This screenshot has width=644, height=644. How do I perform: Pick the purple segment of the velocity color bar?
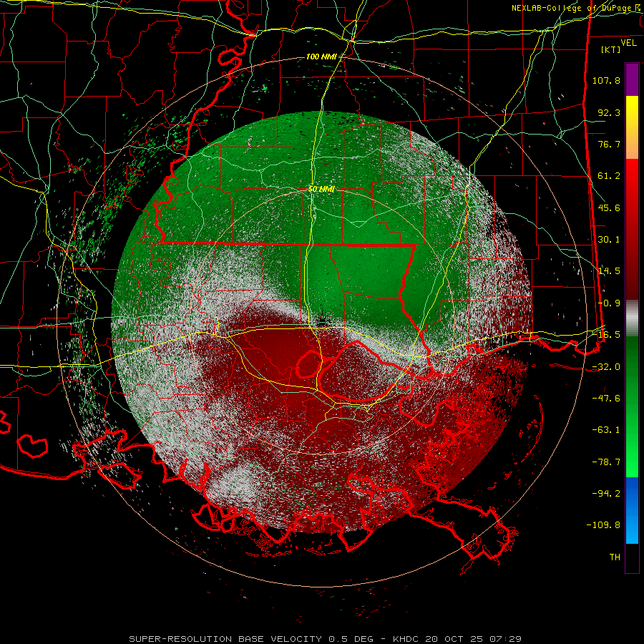pos(632,79)
